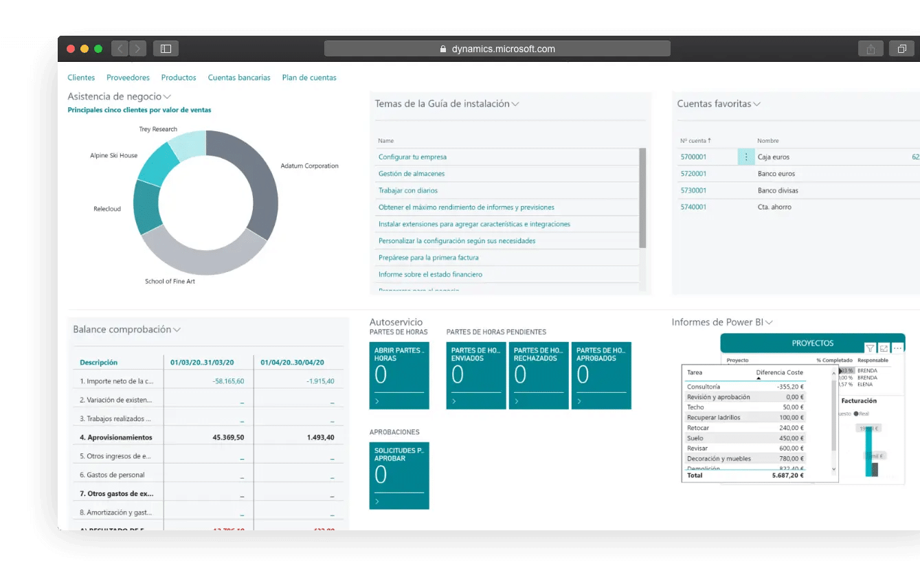Open account number 5720001 link
920x588 pixels.
pos(693,174)
